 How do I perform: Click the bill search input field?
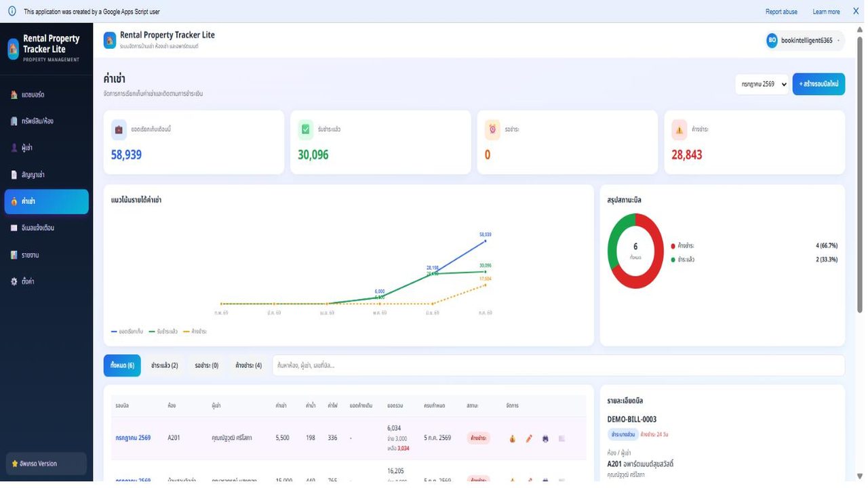click(558, 365)
